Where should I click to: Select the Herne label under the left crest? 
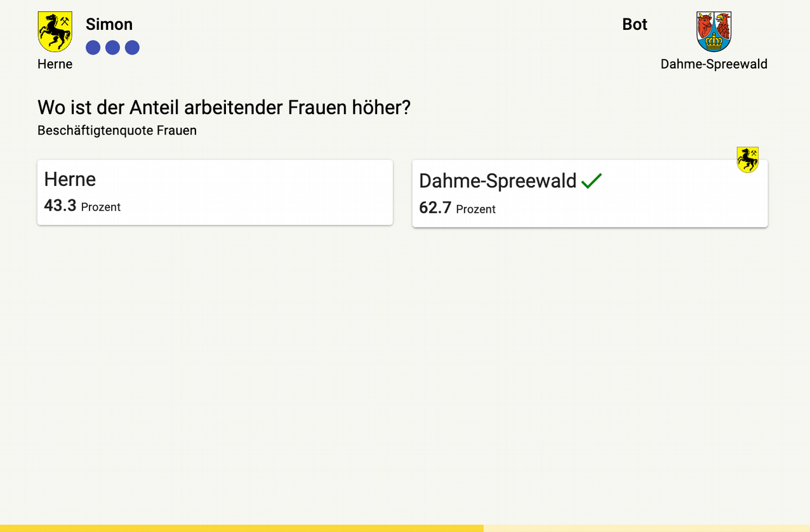click(55, 63)
